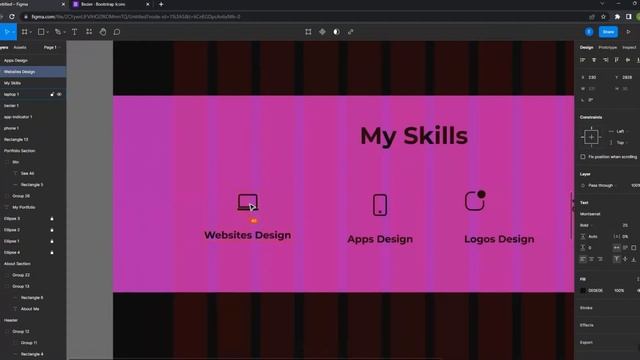The width and height of the screenshot is (640, 360).
Task: Select My Skills layer in list
Action: click(x=33, y=83)
